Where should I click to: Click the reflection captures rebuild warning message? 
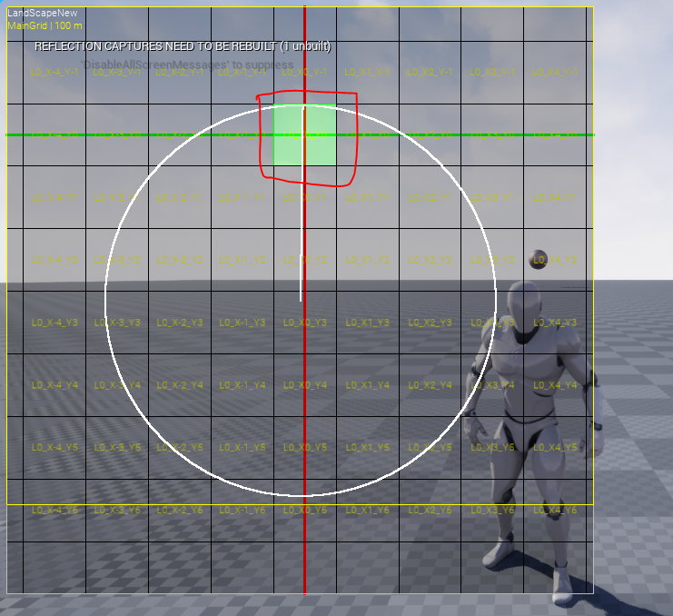pos(183,46)
